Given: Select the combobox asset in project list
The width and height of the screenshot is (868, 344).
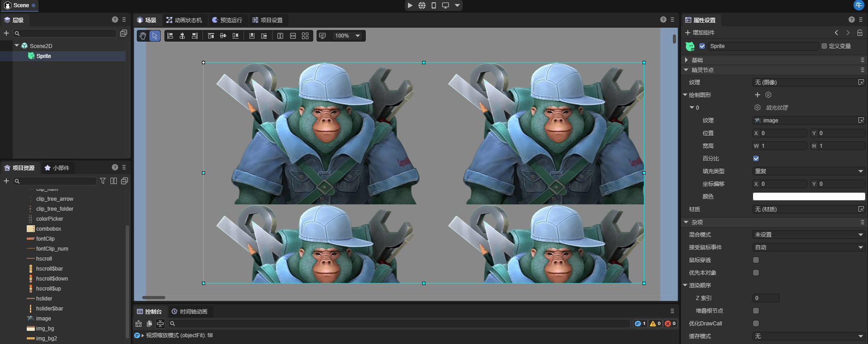Looking at the screenshot, I should pos(48,229).
